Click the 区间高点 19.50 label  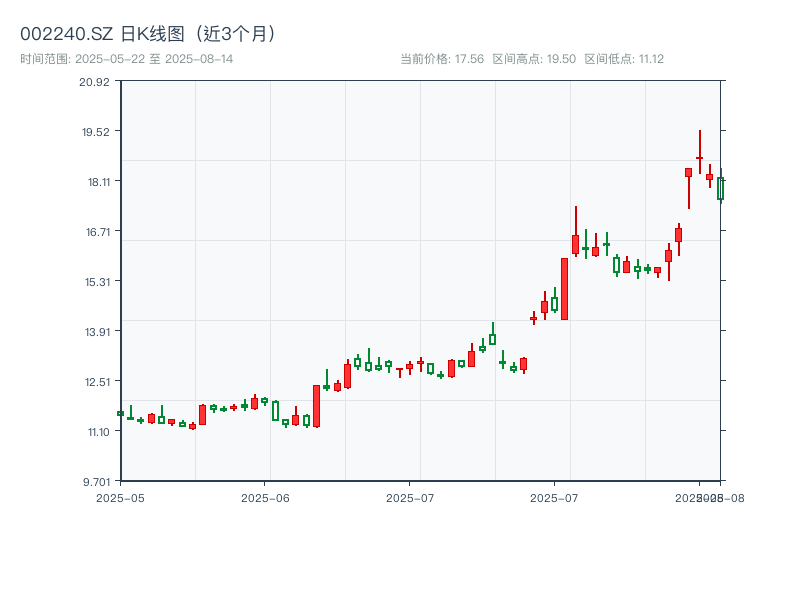click(534, 59)
